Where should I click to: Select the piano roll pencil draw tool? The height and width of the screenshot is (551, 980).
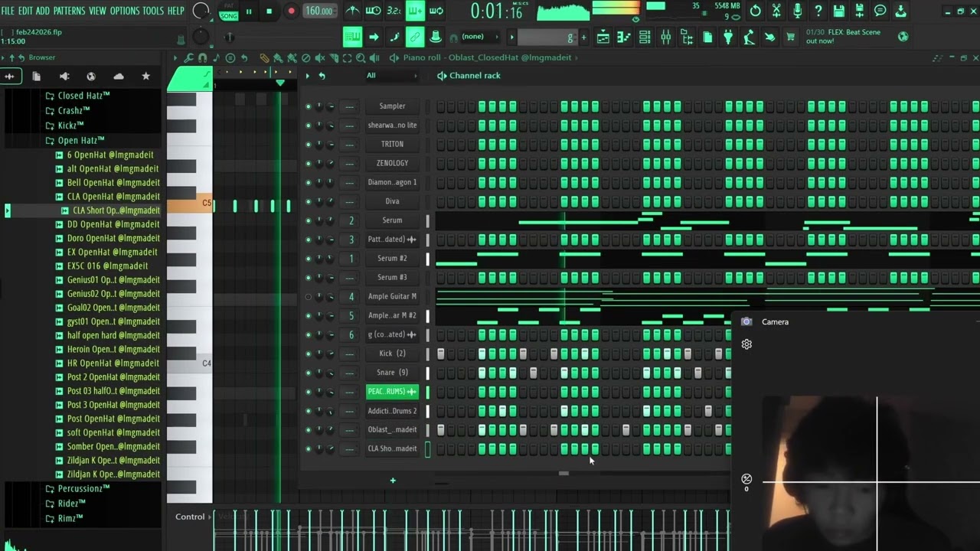[x=264, y=57]
